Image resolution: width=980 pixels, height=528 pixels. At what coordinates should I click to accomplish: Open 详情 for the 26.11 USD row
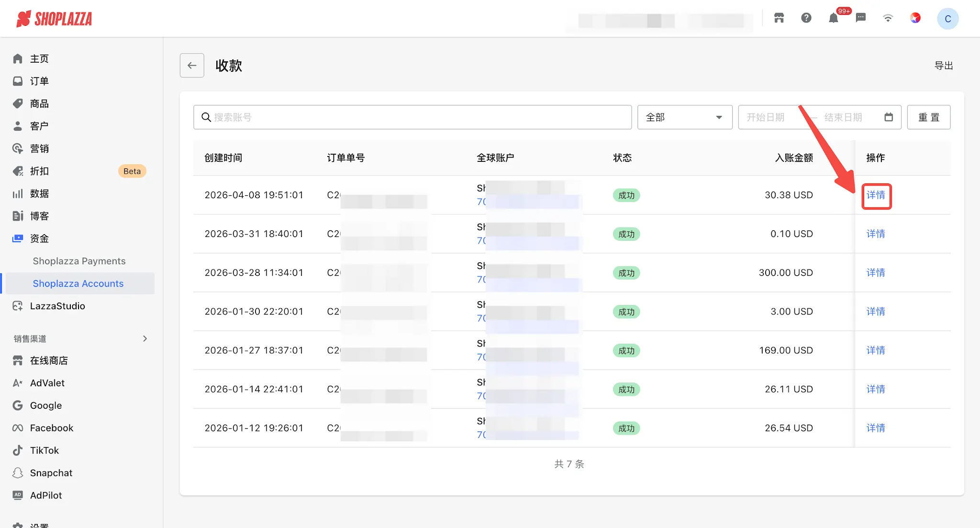tap(876, 389)
